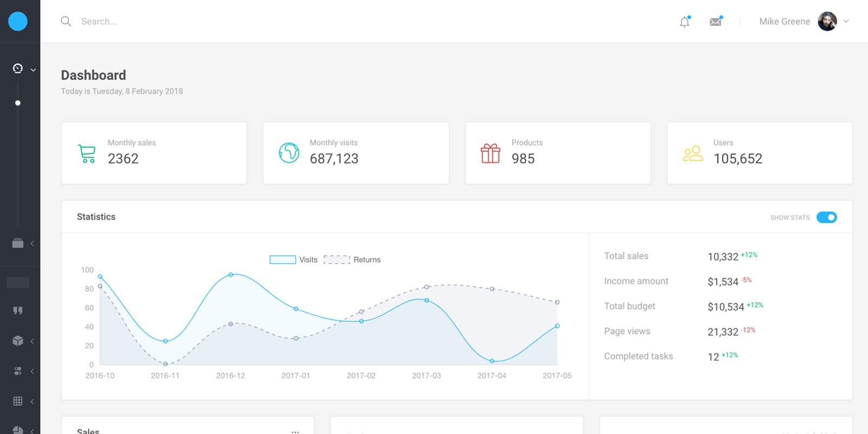Click the grid table icon in sidebar

point(18,401)
